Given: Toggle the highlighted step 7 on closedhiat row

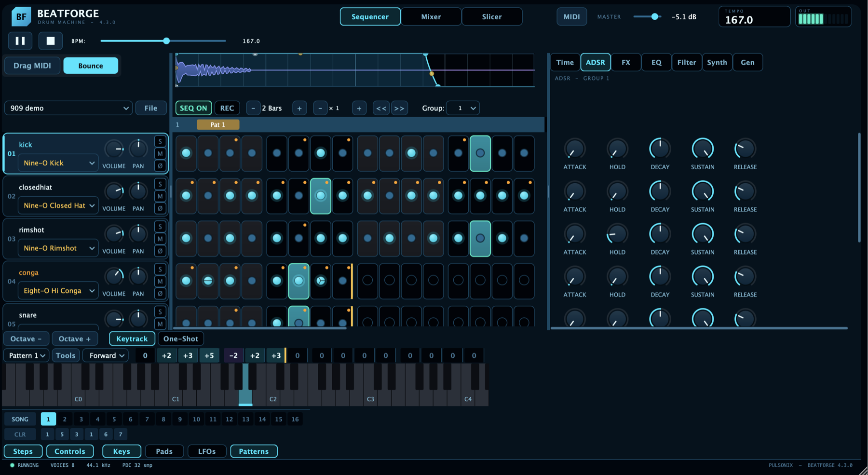Looking at the screenshot, I should coord(321,196).
